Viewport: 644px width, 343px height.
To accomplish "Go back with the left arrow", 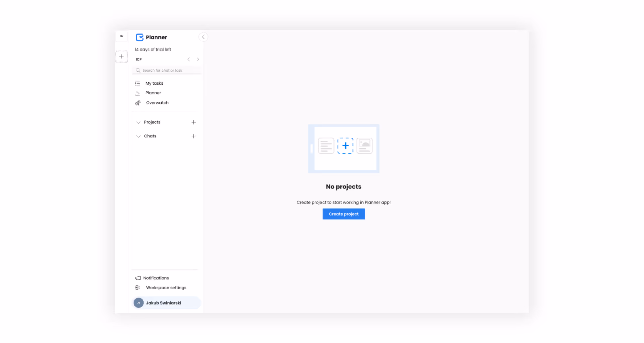I will 189,59.
